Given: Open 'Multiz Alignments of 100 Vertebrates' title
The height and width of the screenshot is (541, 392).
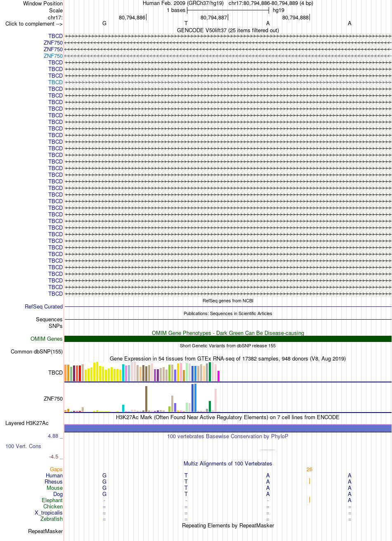Looking at the screenshot, I should click(x=228, y=464).
